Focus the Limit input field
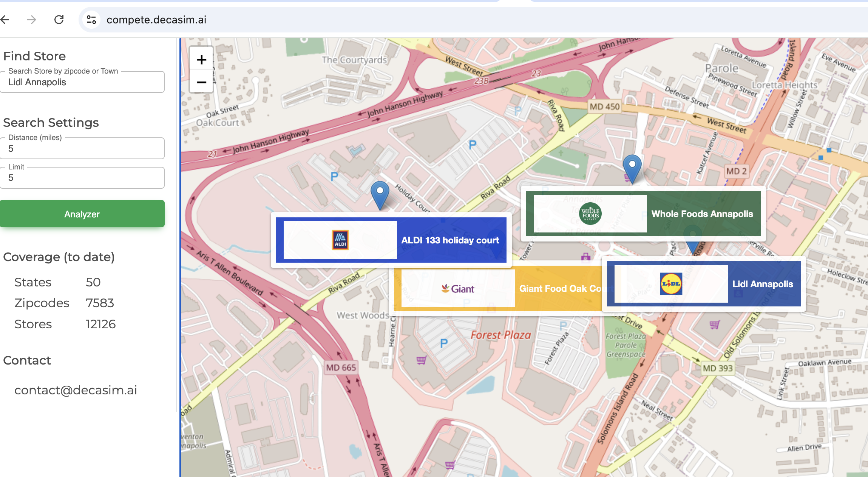Image resolution: width=868 pixels, height=477 pixels. (82, 178)
